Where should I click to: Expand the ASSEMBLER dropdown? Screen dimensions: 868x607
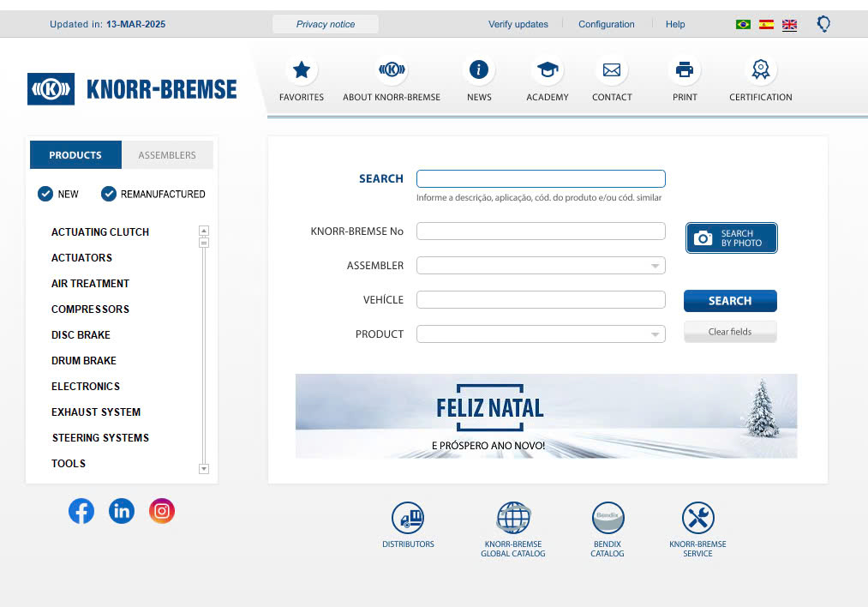tap(541, 265)
